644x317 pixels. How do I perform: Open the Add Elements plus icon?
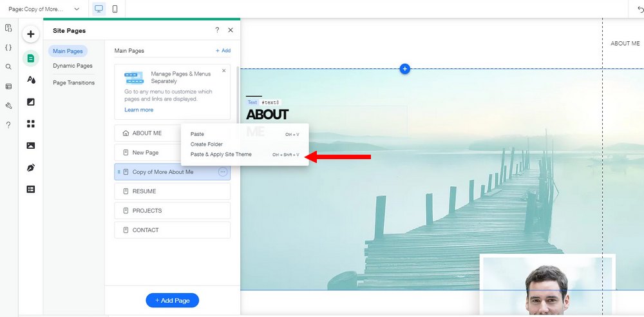(x=31, y=34)
